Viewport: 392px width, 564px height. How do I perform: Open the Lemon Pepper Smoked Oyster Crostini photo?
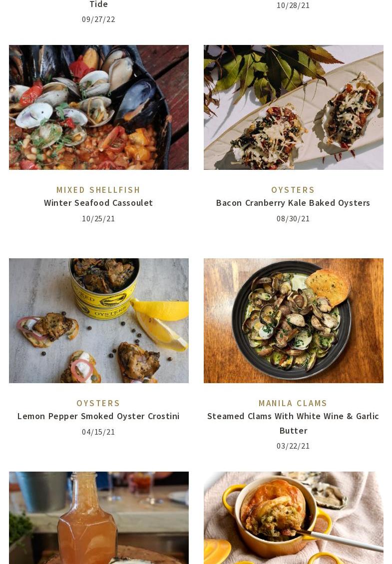[98, 321]
